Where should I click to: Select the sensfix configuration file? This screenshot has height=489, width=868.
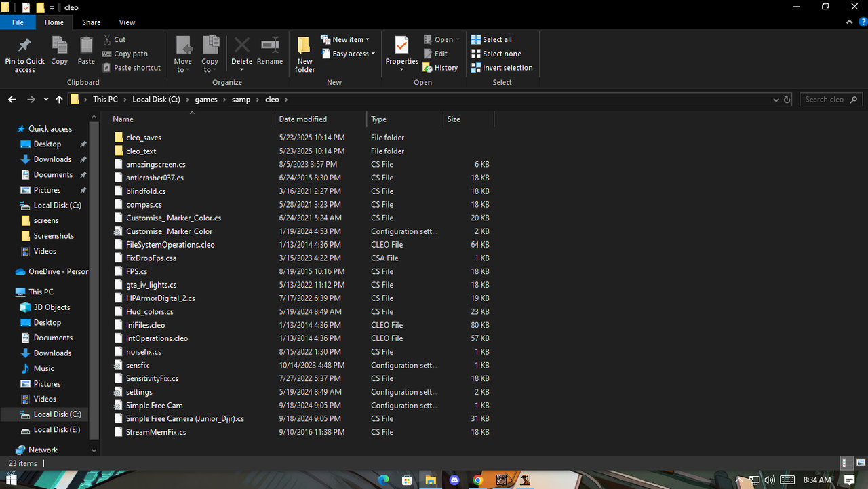point(138,366)
